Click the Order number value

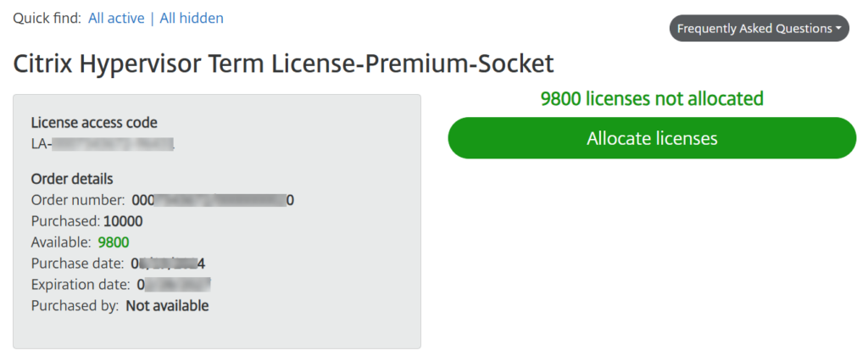(213, 200)
